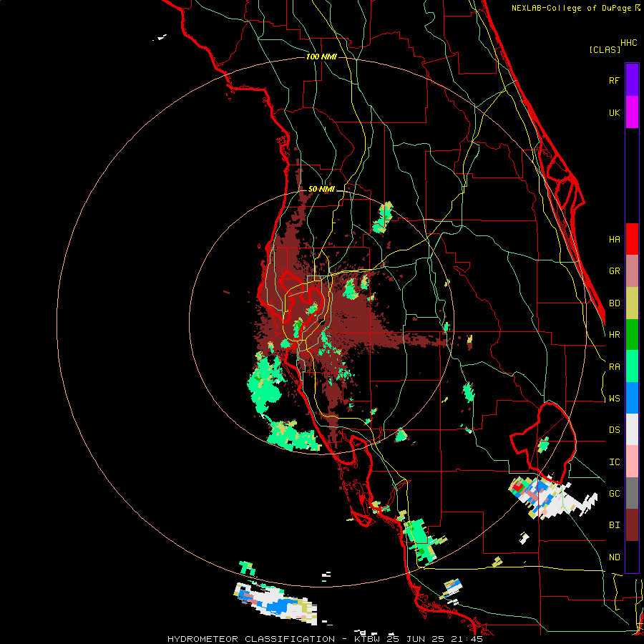This screenshot has height=644, width=644.
Task: Click the RF purple legend swatch
Action: [x=632, y=80]
